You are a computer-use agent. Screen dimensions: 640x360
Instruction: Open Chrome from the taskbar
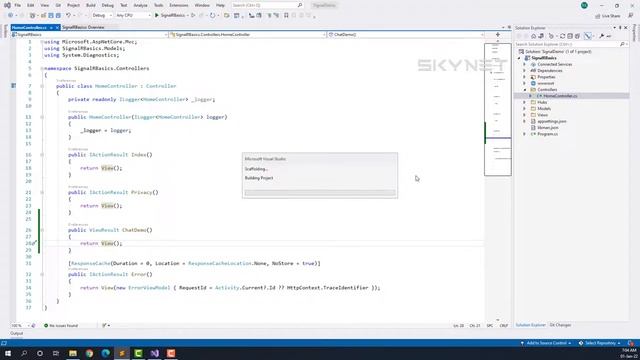89,353
